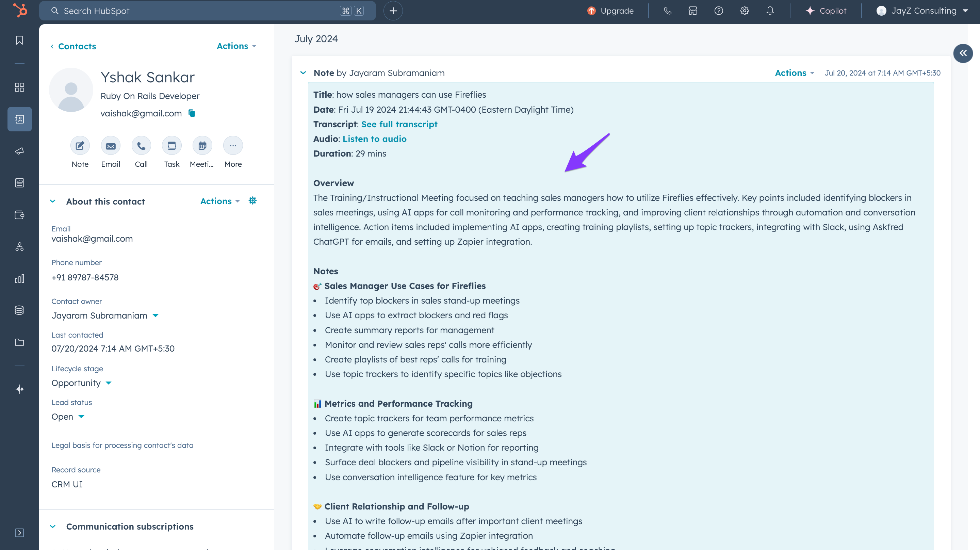Open Copilot from the top bar

[826, 11]
